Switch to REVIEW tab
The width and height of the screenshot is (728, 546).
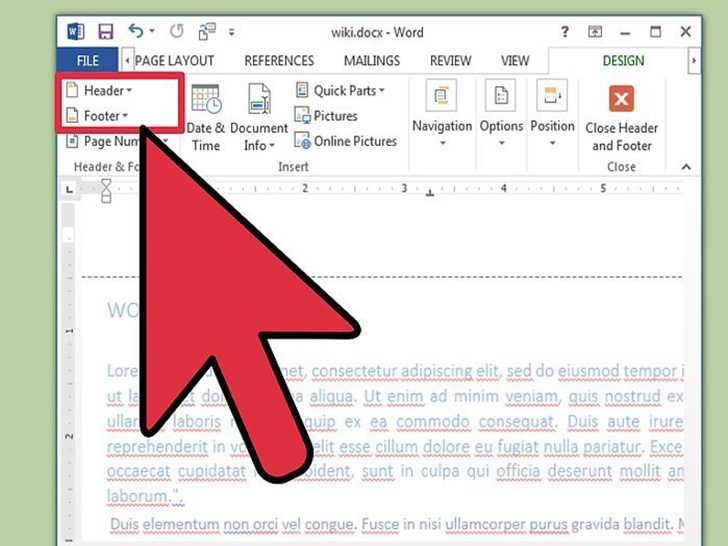coord(450,61)
